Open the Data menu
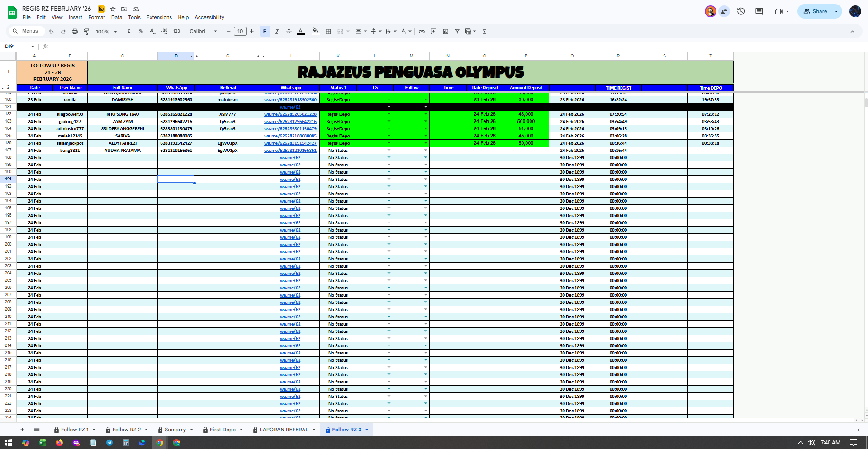This screenshot has width=868, height=449. (x=117, y=17)
